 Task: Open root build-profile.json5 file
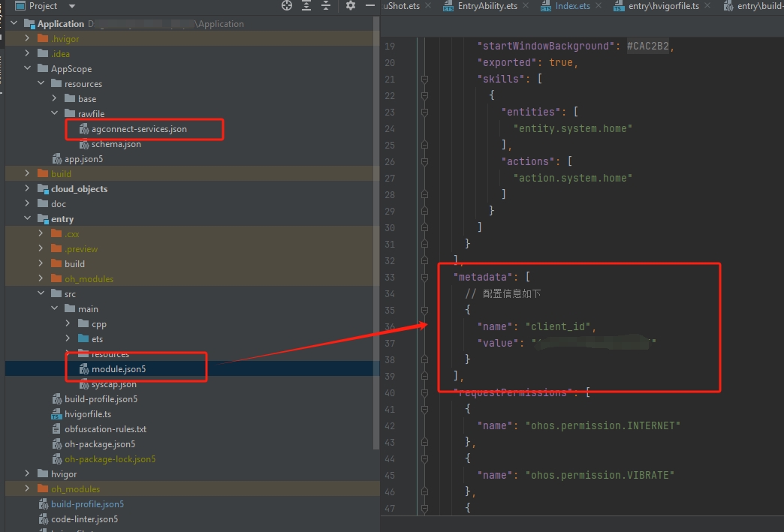(88, 503)
